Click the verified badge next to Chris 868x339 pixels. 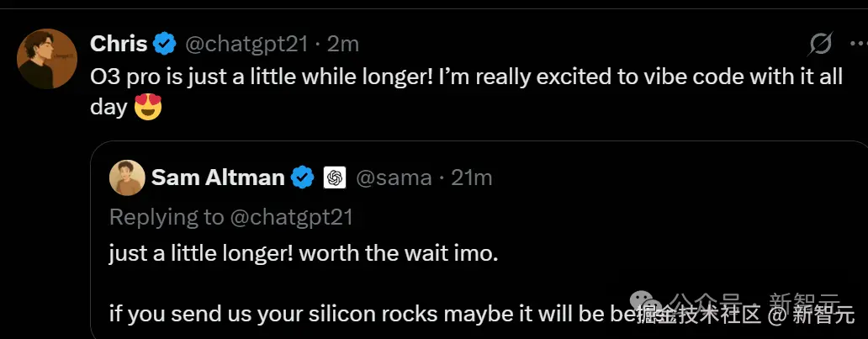[x=166, y=44]
